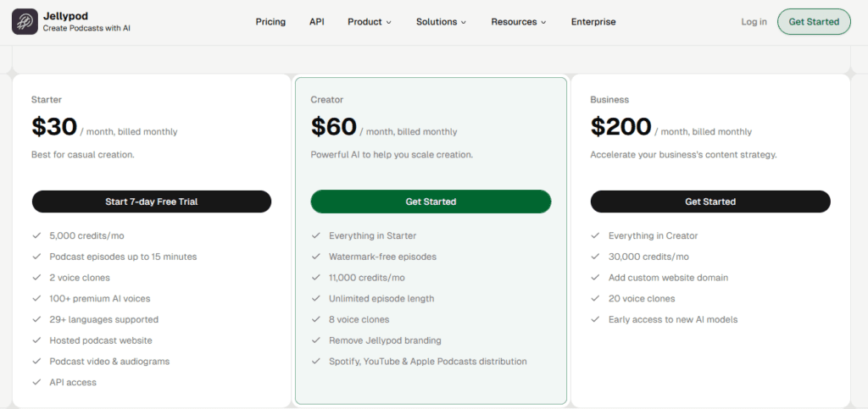868x409 pixels.
Task: Expand the Resources navigation dropdown
Action: point(518,22)
